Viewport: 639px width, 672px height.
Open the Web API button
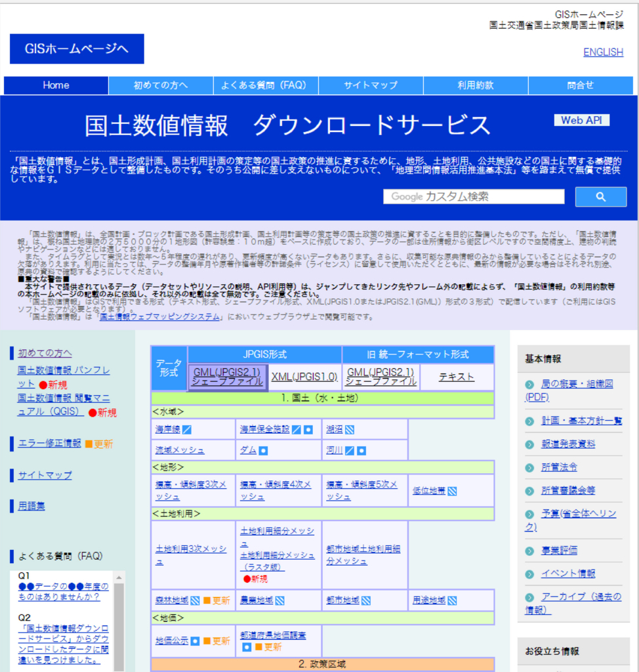581,120
